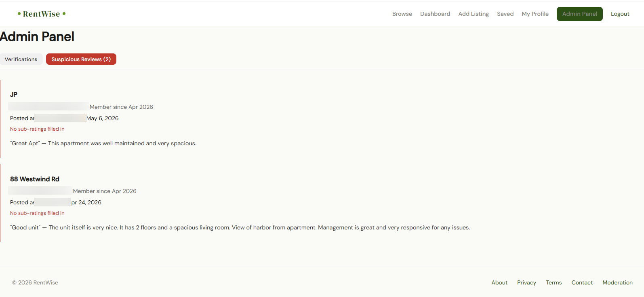
Task: Open the Dashboard nav link
Action: tap(435, 14)
